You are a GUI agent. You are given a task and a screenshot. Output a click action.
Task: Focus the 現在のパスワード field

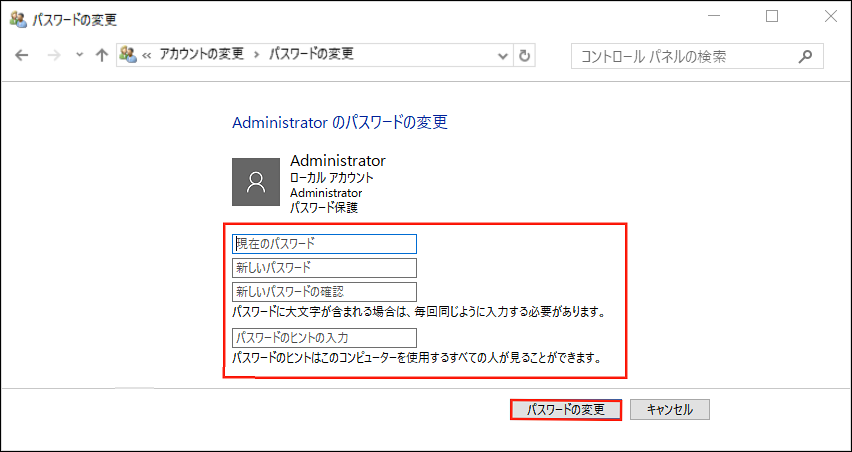(x=324, y=243)
